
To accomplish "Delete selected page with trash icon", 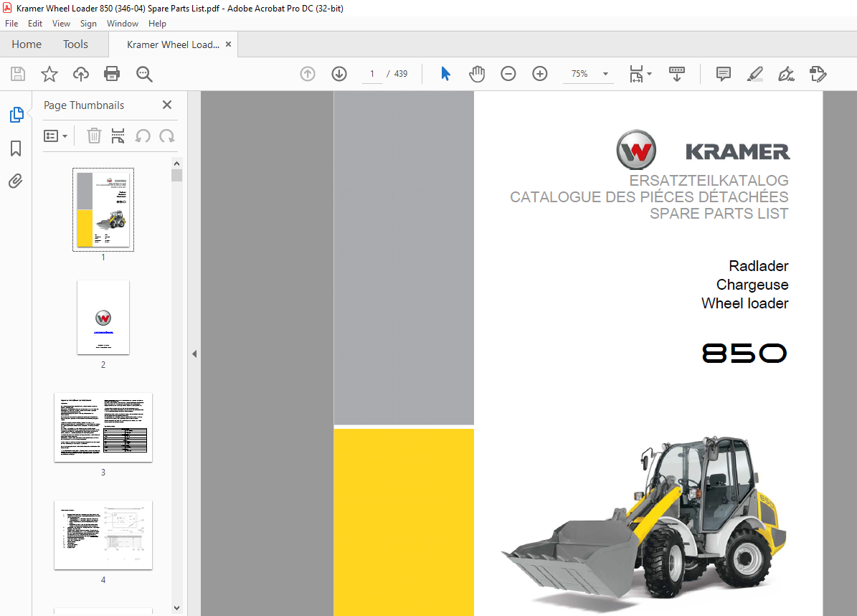I will point(94,136).
